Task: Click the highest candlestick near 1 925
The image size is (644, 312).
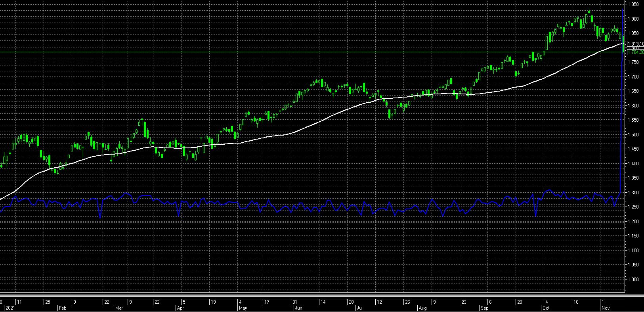Action: (589, 12)
